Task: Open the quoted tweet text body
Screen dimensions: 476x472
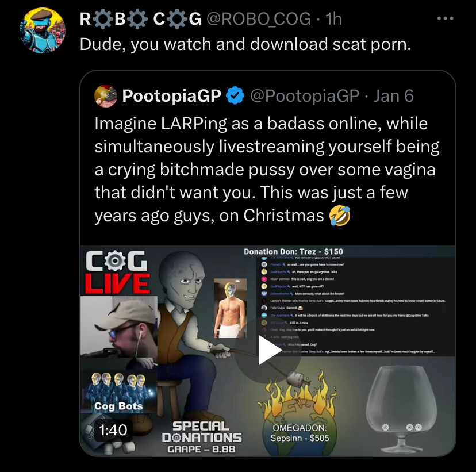Action: coord(267,170)
